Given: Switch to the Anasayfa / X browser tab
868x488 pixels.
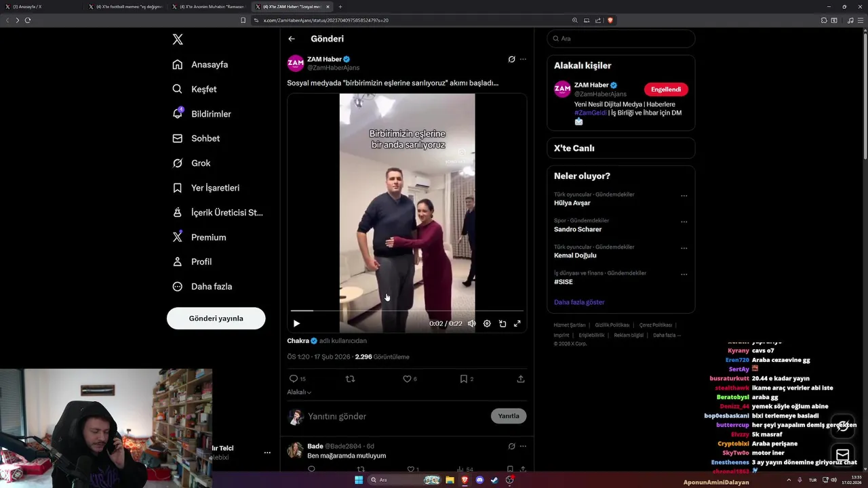Looking at the screenshot, I should coord(42,7).
